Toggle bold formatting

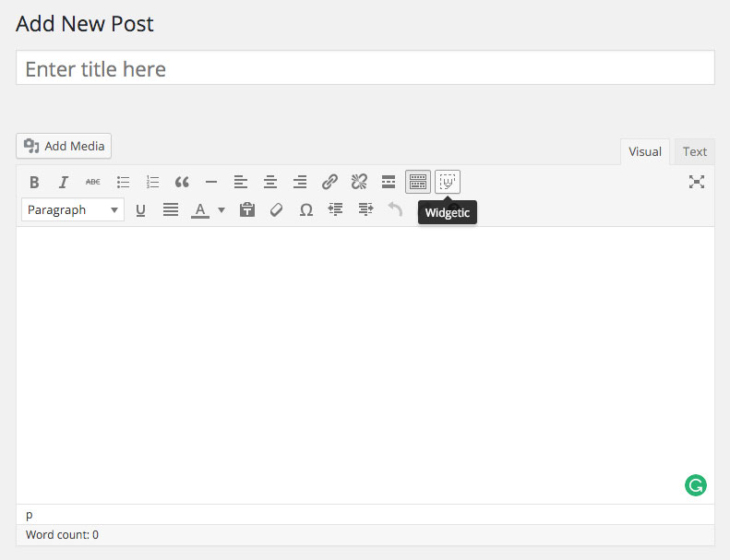(x=34, y=182)
